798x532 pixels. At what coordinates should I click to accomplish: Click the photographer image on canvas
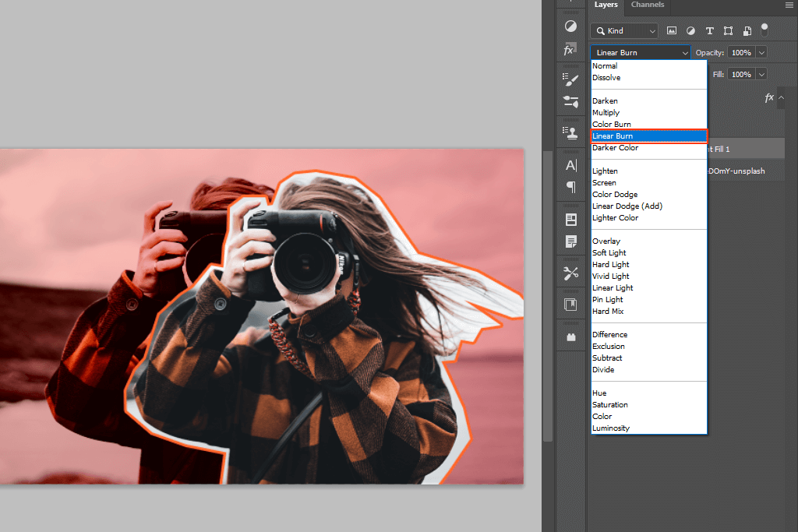(x=262, y=316)
